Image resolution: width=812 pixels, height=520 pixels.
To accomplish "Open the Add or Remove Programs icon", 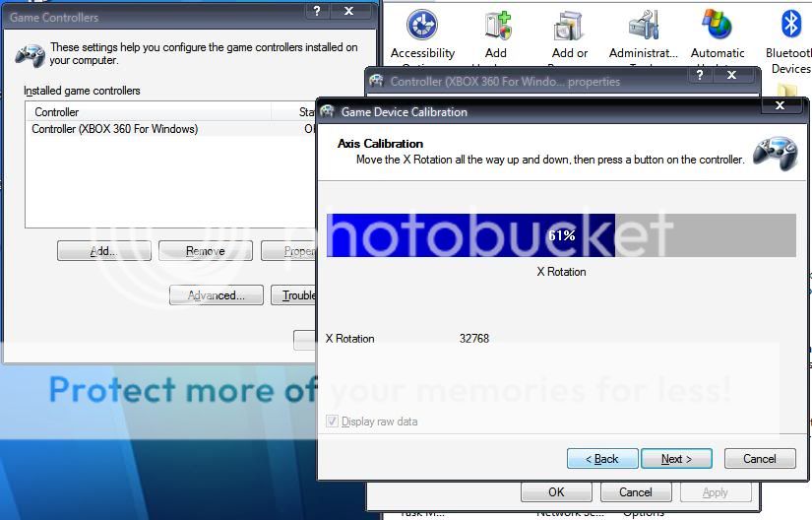I will (x=569, y=33).
